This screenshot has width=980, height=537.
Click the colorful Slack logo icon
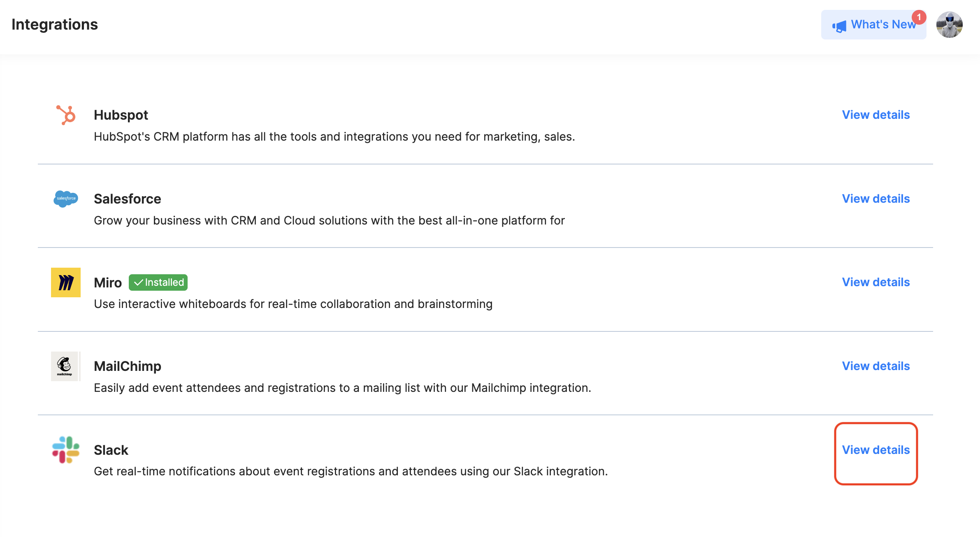tap(66, 450)
